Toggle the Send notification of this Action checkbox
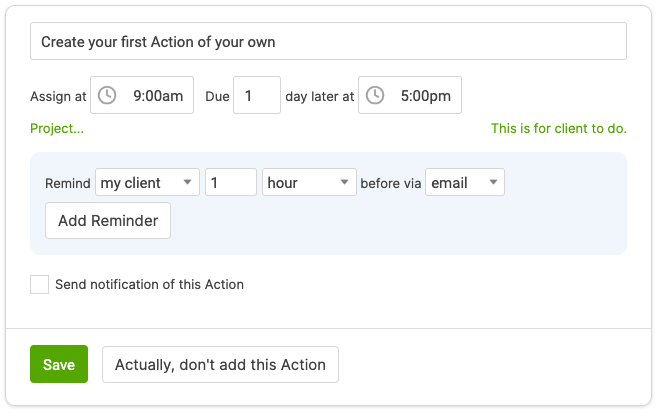 coord(40,285)
